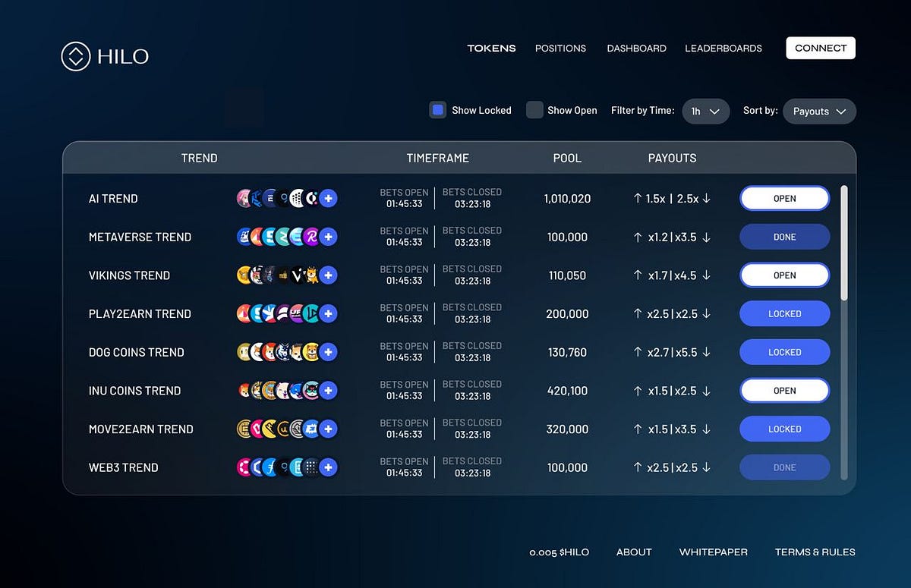Select the Shiba Inu token icon in DOG COINS TREND
Screen dimensions: 911x588
point(269,351)
